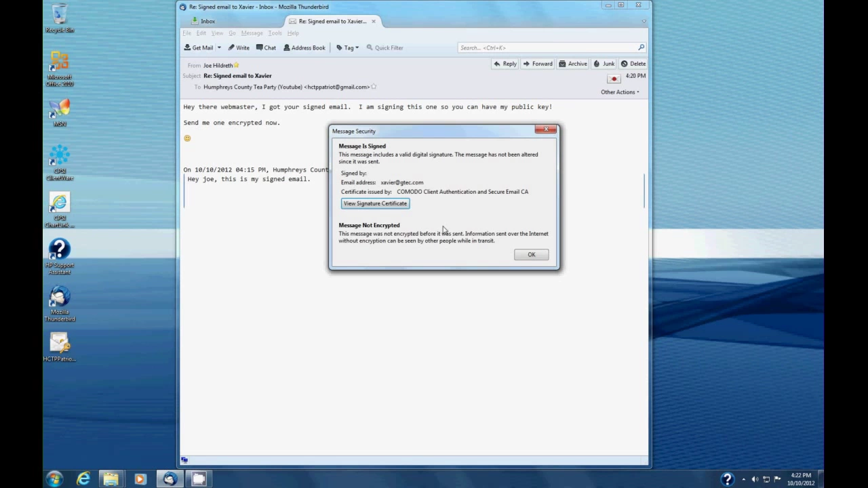Toggle the Quick Filter bar
Image resolution: width=868 pixels, height=488 pixels.
384,47
